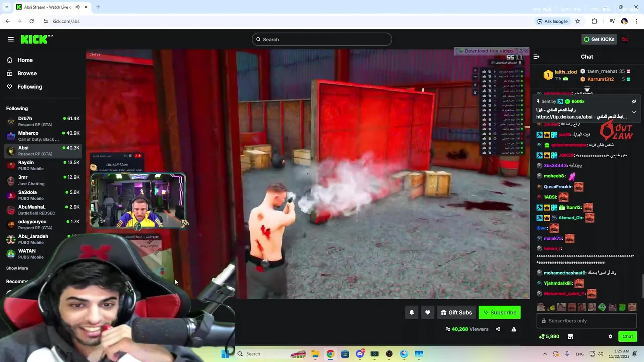Click the KICK logo
This screenshot has width=644, height=362.
(37, 39)
